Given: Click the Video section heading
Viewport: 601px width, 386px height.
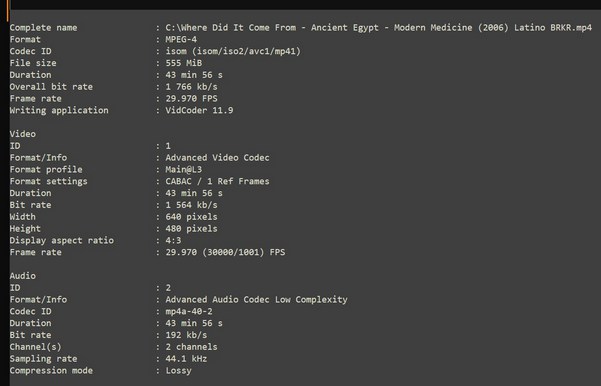Looking at the screenshot, I should [x=23, y=134].
